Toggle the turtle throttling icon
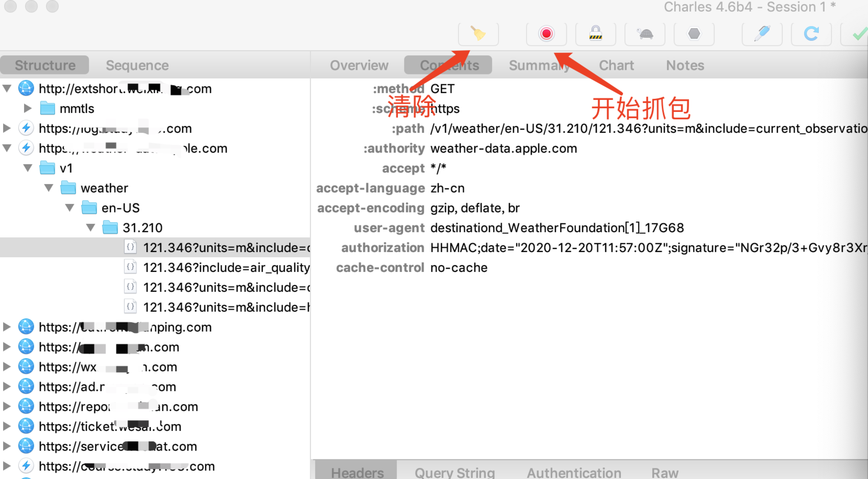This screenshot has width=868, height=479. (645, 34)
